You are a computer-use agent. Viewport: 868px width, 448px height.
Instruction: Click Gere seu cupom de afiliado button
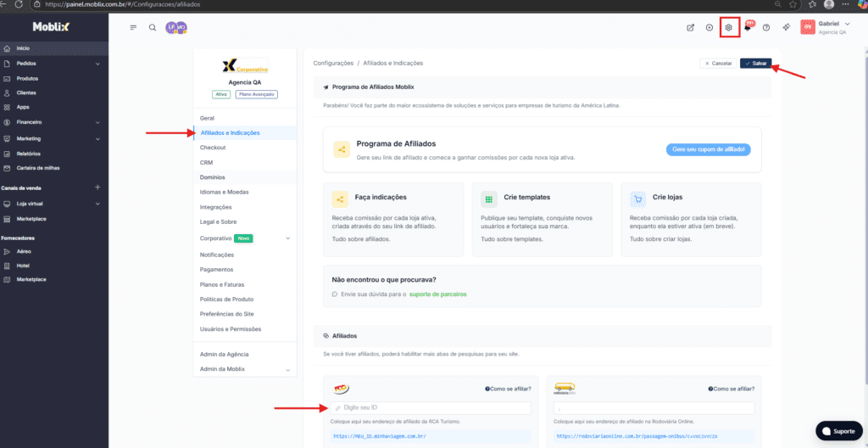708,149
